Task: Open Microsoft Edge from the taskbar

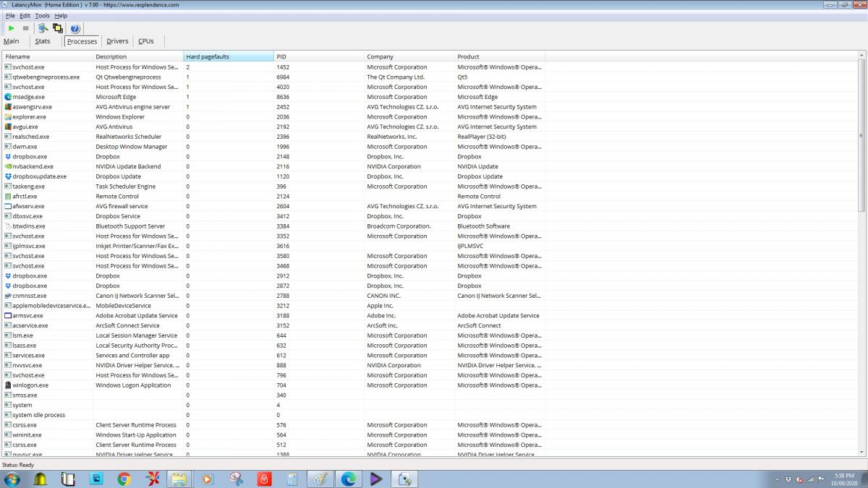Action: click(349, 479)
